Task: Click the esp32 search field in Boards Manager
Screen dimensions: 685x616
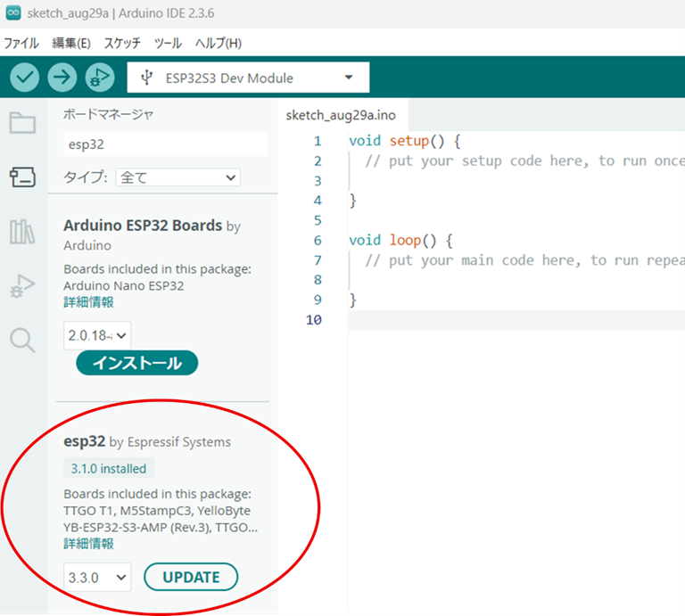Action: (x=165, y=144)
